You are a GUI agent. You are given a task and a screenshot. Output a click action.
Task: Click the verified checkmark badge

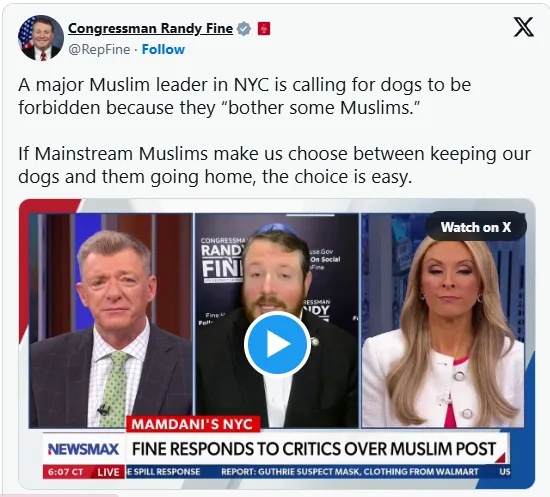[x=244, y=28]
